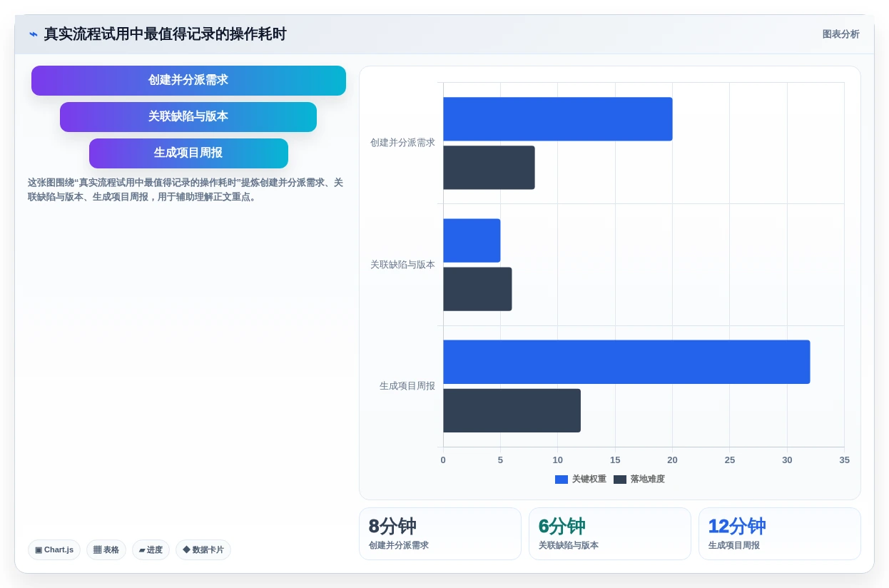Click the x-axis tick value 20
889x588 pixels.
672,460
